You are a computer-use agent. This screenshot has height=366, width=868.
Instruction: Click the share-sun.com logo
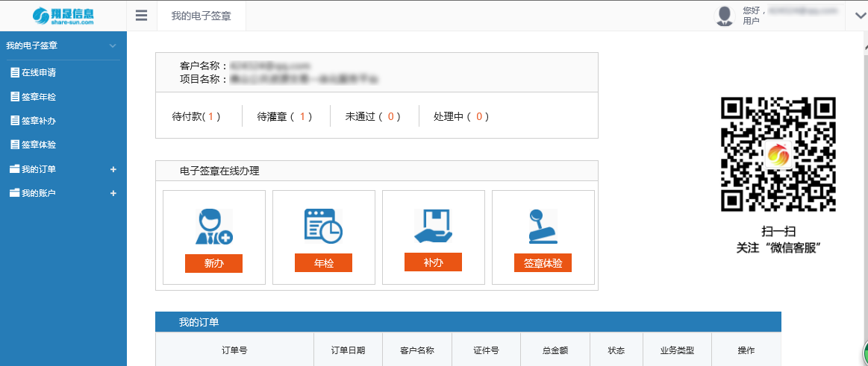coord(63,16)
